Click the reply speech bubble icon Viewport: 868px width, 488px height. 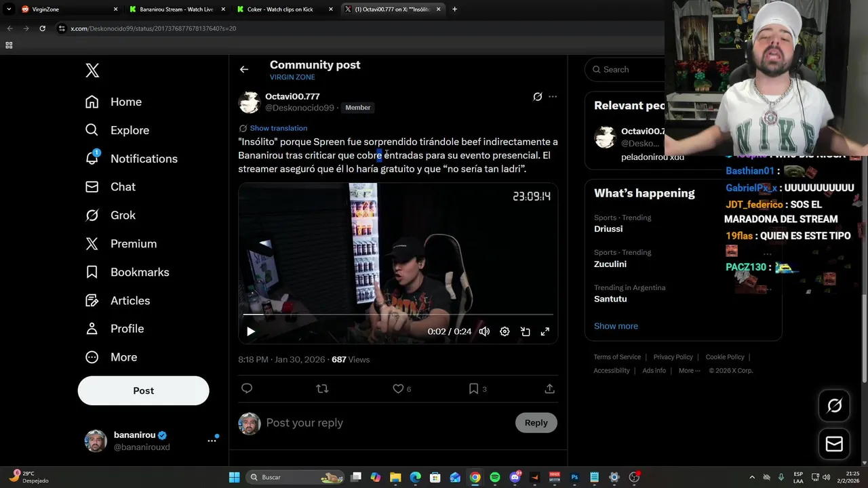point(247,388)
